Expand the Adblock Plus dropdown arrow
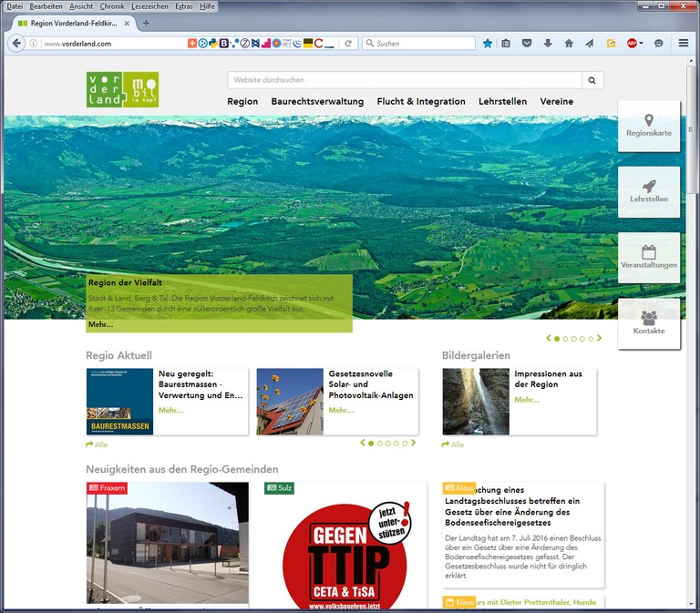The width and height of the screenshot is (700, 613). point(641,43)
